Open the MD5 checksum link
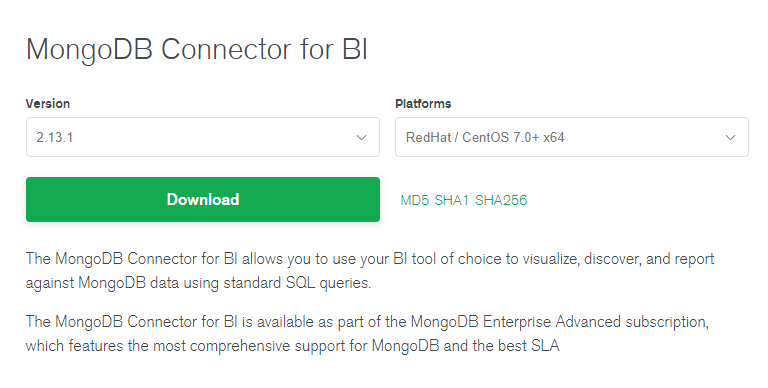Screen dimensions: 768x388 click(414, 200)
